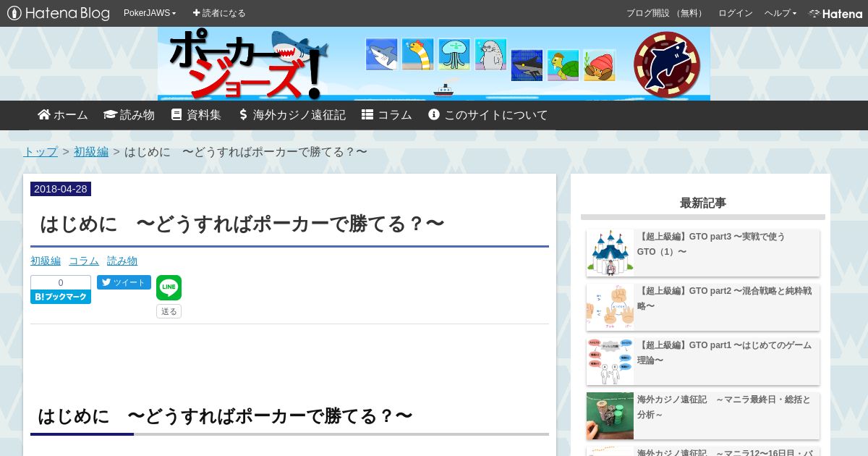The height and width of the screenshot is (456, 868).
Task: Click the hermit crab icon in banner
Action: coord(600,65)
